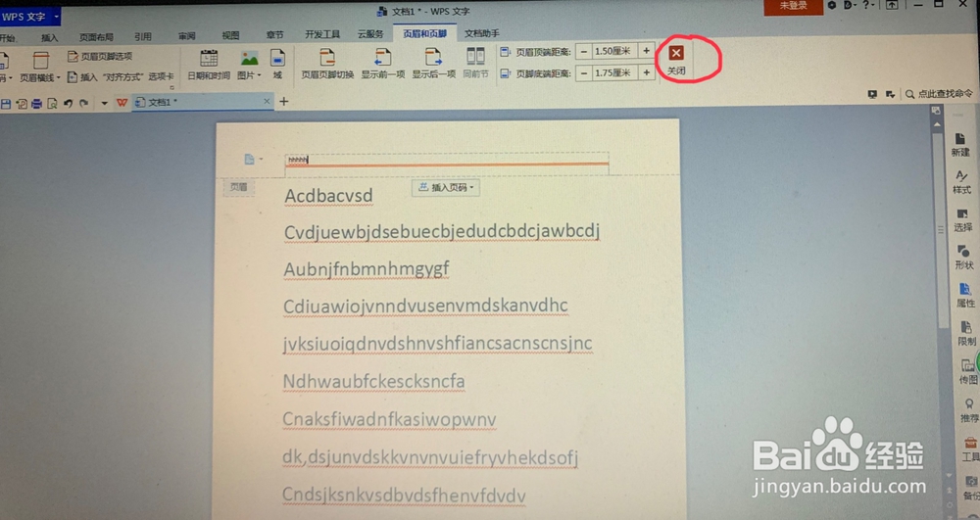This screenshot has width=980, height=520.
Task: Open 页眉页脚选项 header footer options
Action: tap(100, 56)
